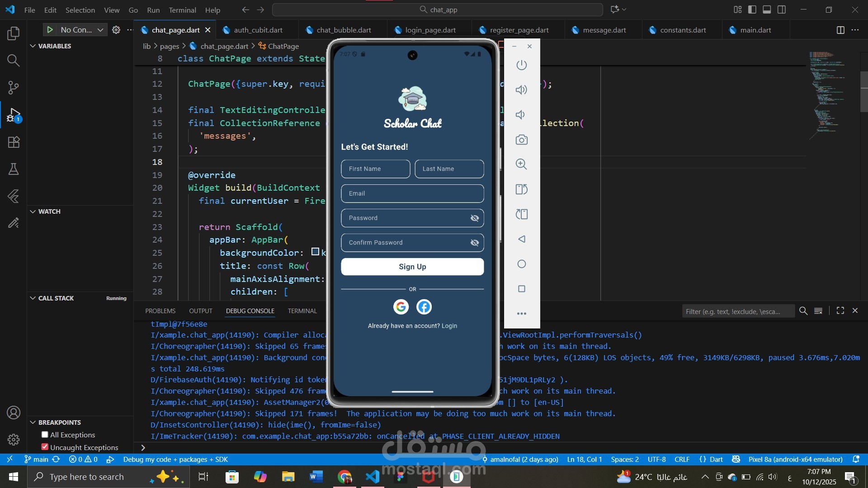The height and width of the screenshot is (488, 868).
Task: Enable the All Exceptions checkbox
Action: tap(45, 435)
